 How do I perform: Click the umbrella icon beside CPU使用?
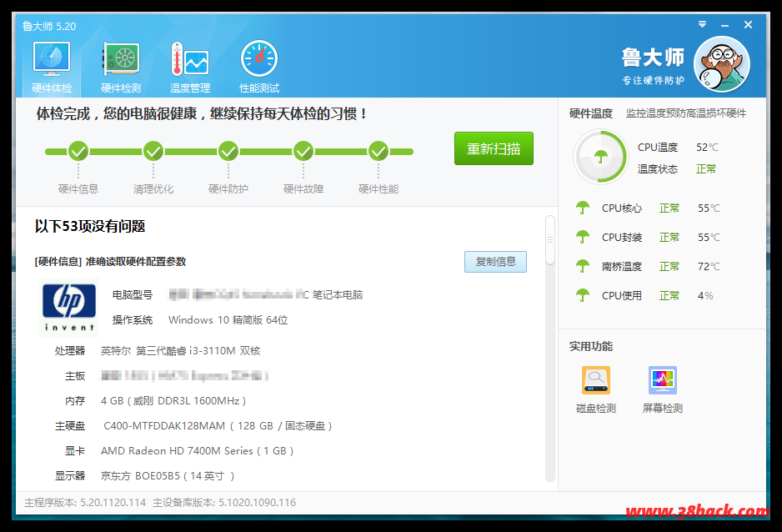click(x=583, y=296)
